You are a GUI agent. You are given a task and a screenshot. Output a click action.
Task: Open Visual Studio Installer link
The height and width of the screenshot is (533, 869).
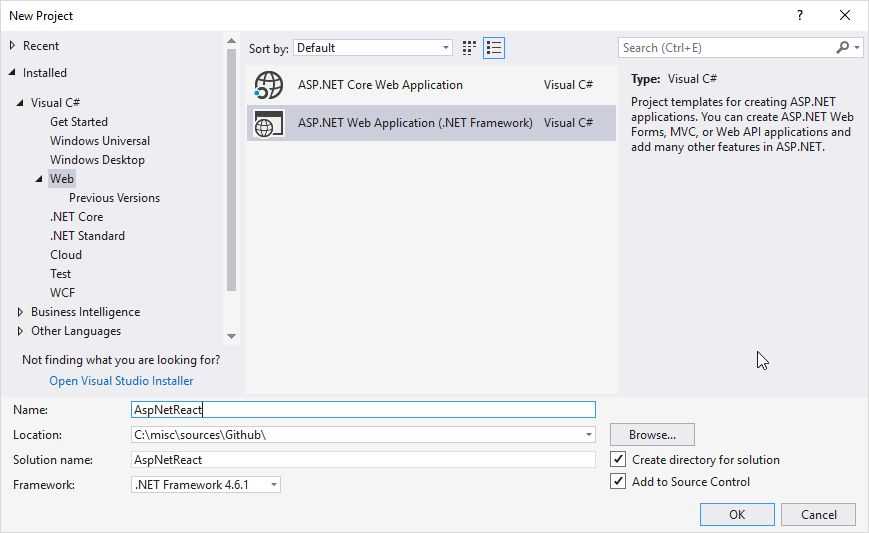121,381
